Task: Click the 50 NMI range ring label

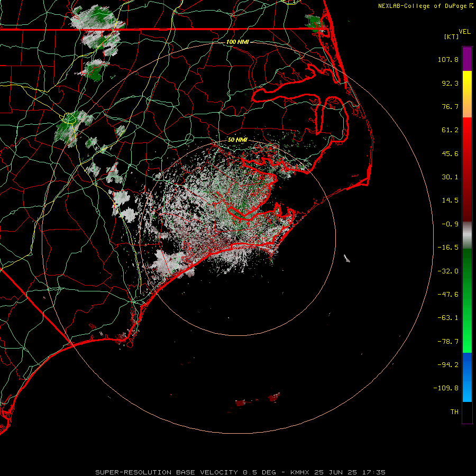Action: coord(237,140)
